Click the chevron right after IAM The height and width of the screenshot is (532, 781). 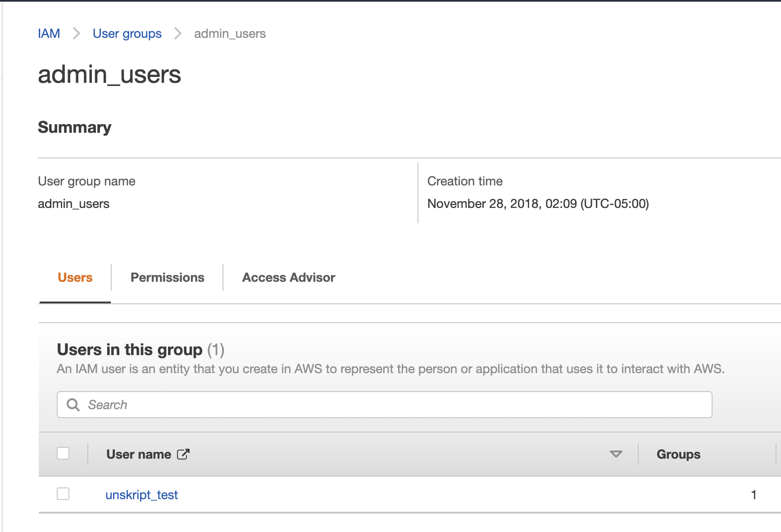point(77,34)
